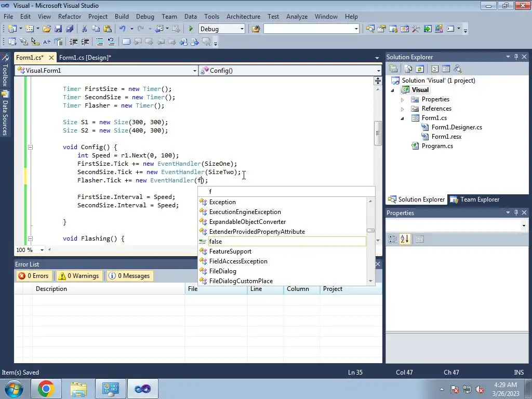
Task: Open Program.cs in Solution Explorer
Action: coord(437,146)
